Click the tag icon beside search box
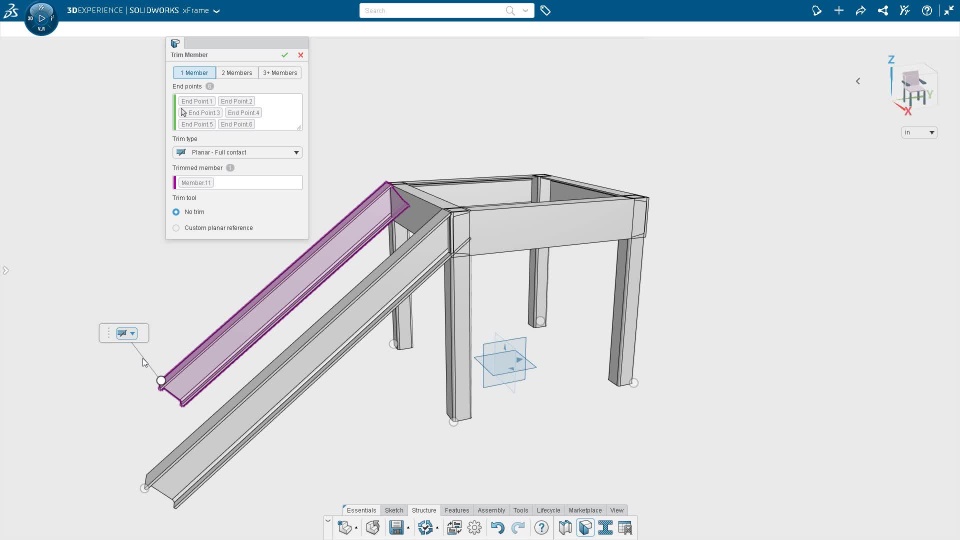Viewport: 960px width, 540px height. 546,10
